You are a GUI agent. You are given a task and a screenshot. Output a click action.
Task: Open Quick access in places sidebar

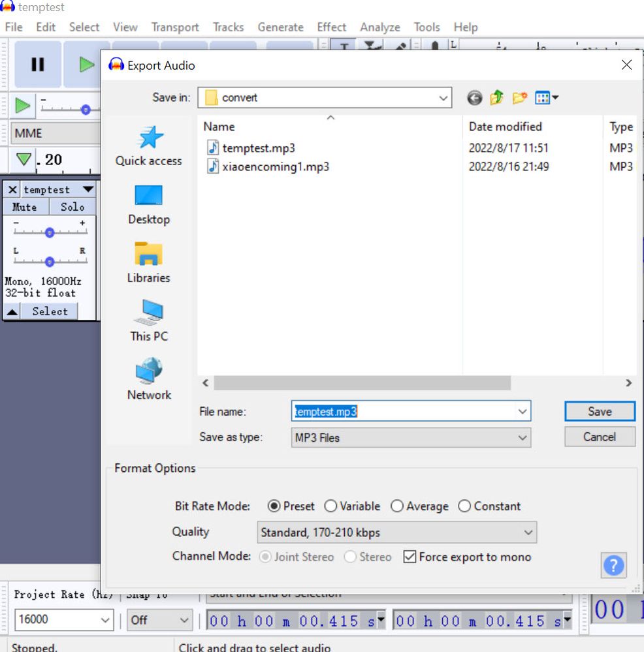[x=149, y=146]
